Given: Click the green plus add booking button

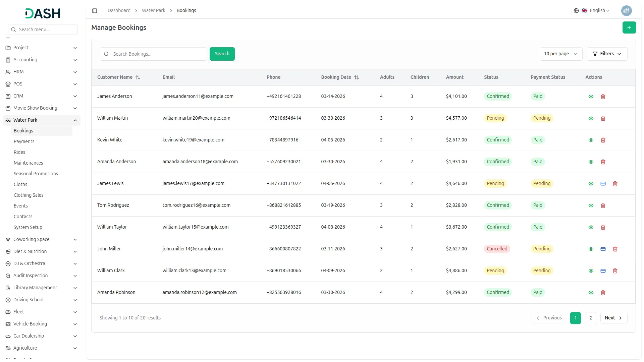Looking at the screenshot, I should [629, 27].
